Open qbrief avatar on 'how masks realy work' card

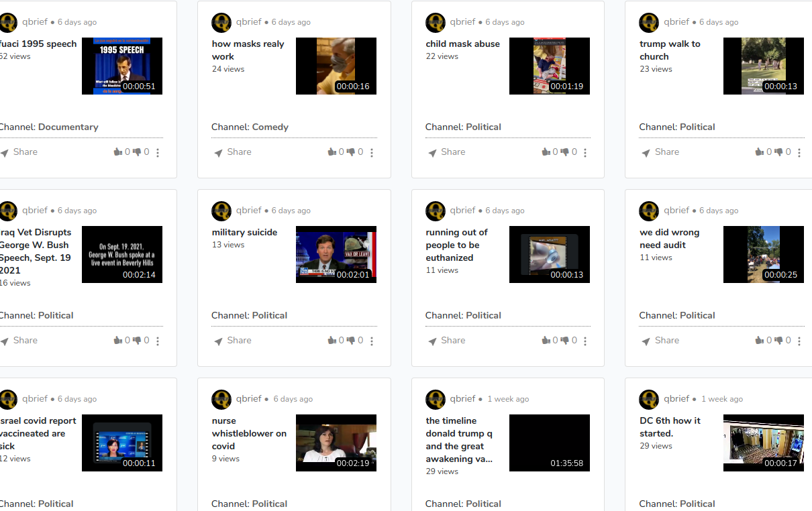221,23
